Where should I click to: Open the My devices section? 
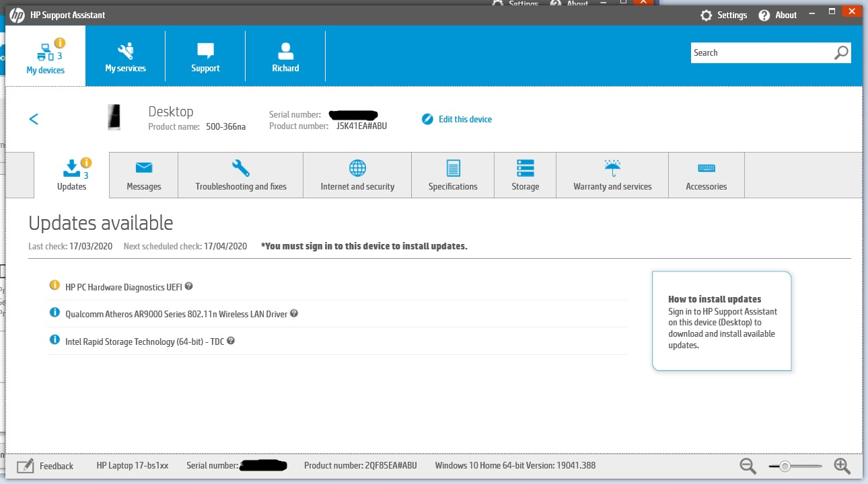click(x=46, y=56)
